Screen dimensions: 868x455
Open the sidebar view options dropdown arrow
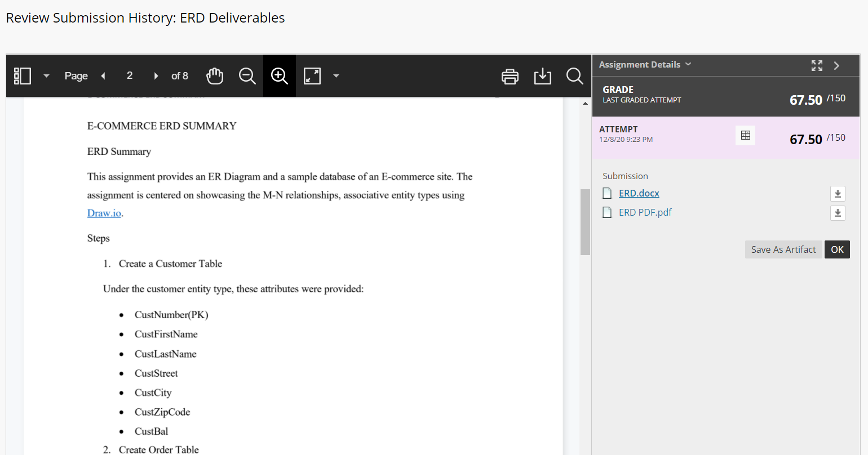coord(47,76)
